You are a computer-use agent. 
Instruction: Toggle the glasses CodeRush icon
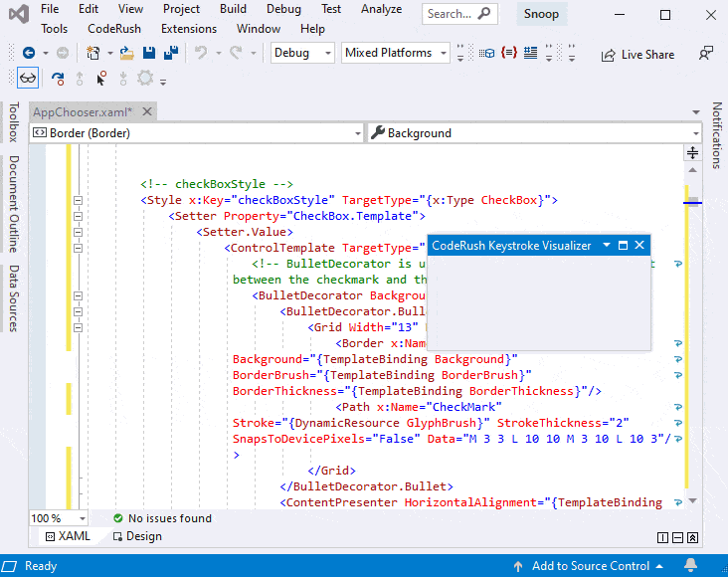tap(28, 78)
